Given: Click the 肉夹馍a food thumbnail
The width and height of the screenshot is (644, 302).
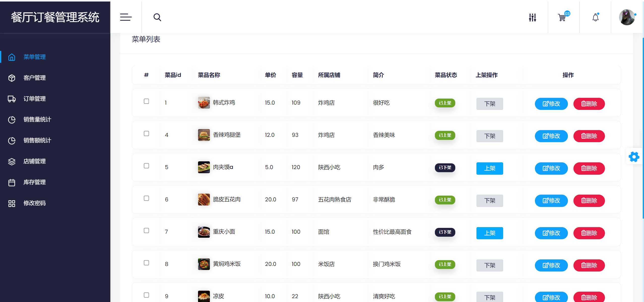Looking at the screenshot, I should tap(204, 167).
